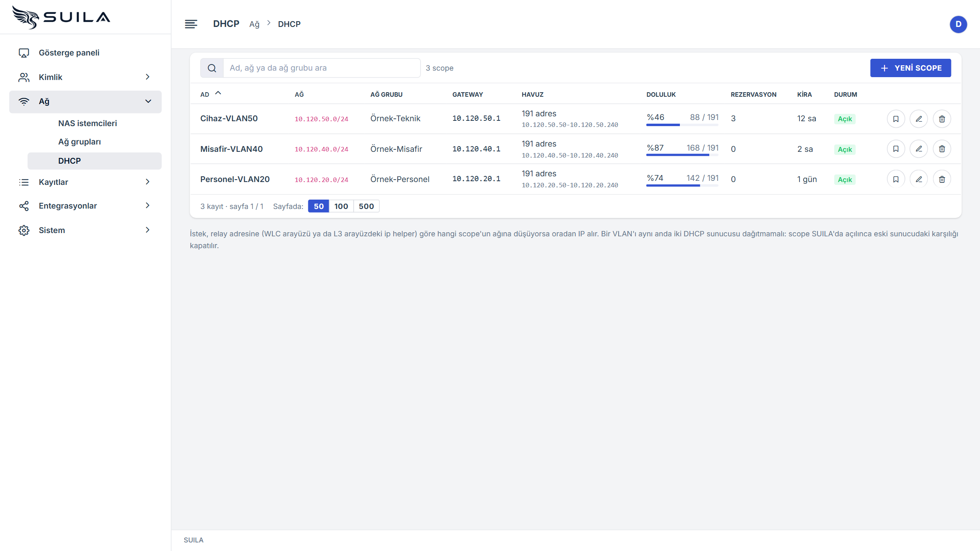Viewport: 980px width, 551px height.
Task: Delete the Cihaz-VLAN50 scope
Action: pyautogui.click(x=942, y=119)
